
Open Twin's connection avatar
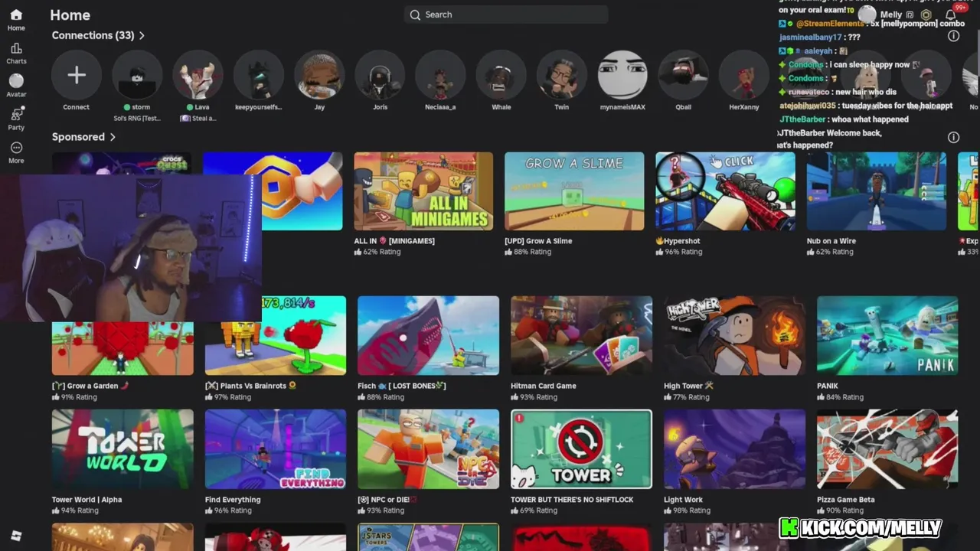pyautogui.click(x=561, y=75)
